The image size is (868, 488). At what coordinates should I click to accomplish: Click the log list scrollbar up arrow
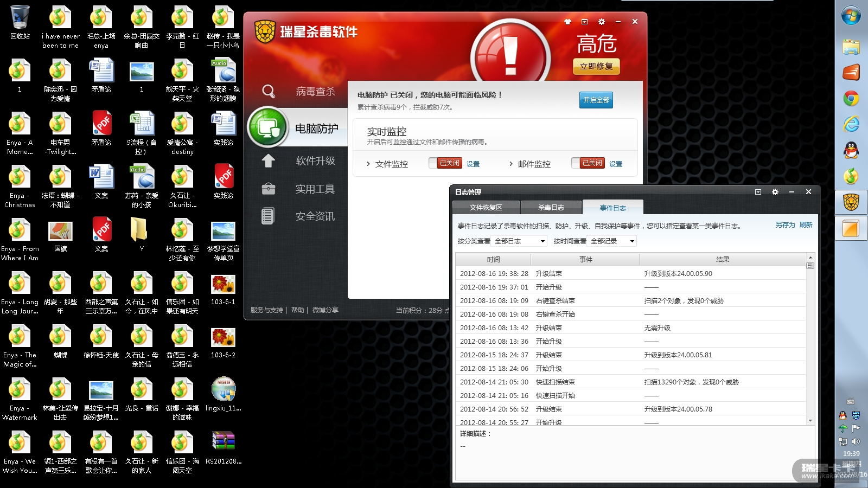point(810,258)
